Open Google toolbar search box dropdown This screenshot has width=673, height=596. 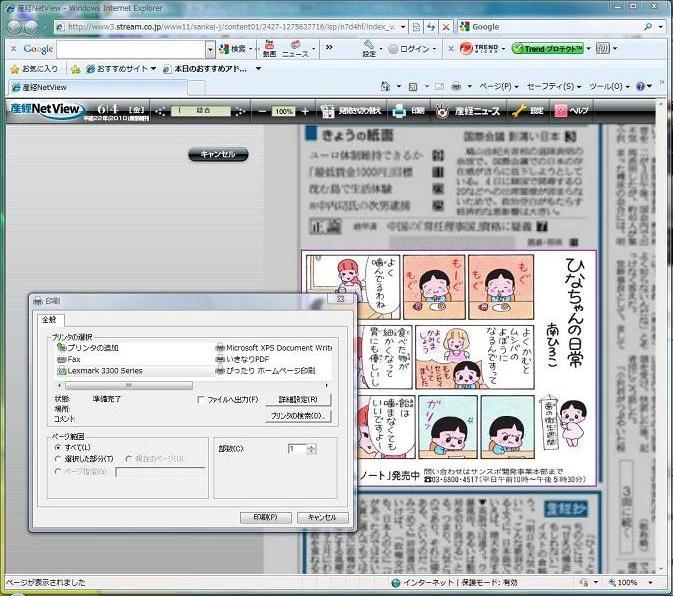(x=210, y=49)
